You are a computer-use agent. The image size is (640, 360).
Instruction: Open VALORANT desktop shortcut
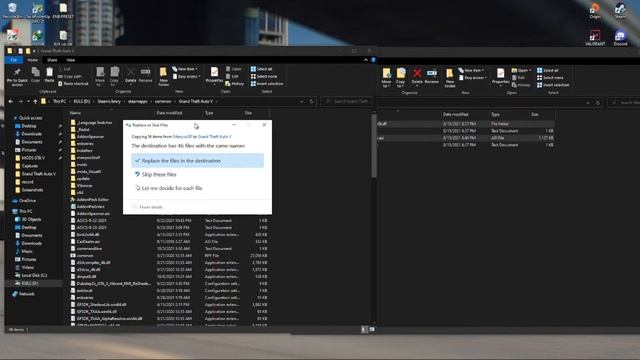coord(595,38)
